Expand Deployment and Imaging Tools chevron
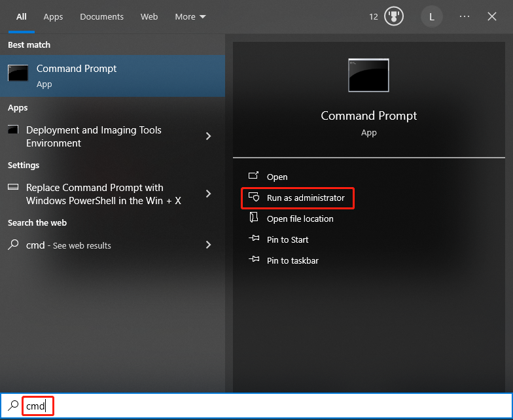 pyautogui.click(x=208, y=136)
